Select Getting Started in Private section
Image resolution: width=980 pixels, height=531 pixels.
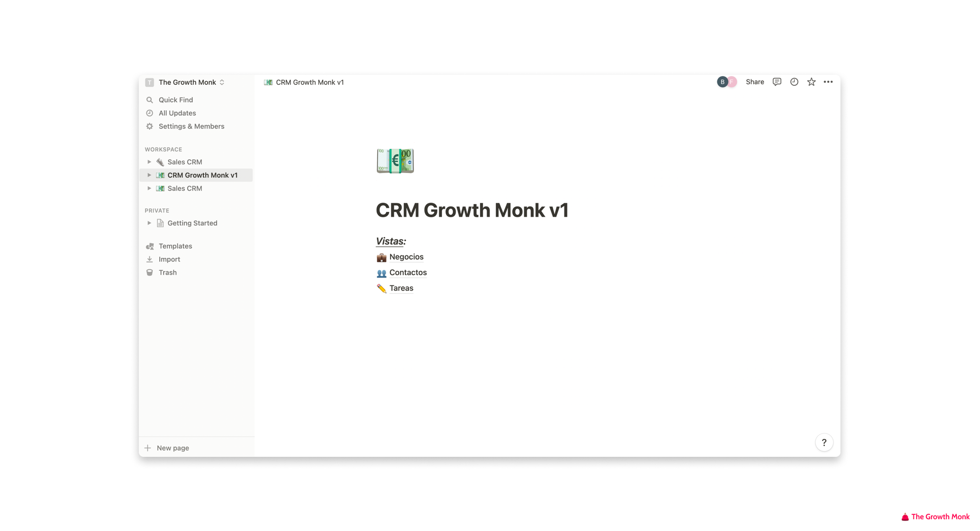(x=192, y=223)
